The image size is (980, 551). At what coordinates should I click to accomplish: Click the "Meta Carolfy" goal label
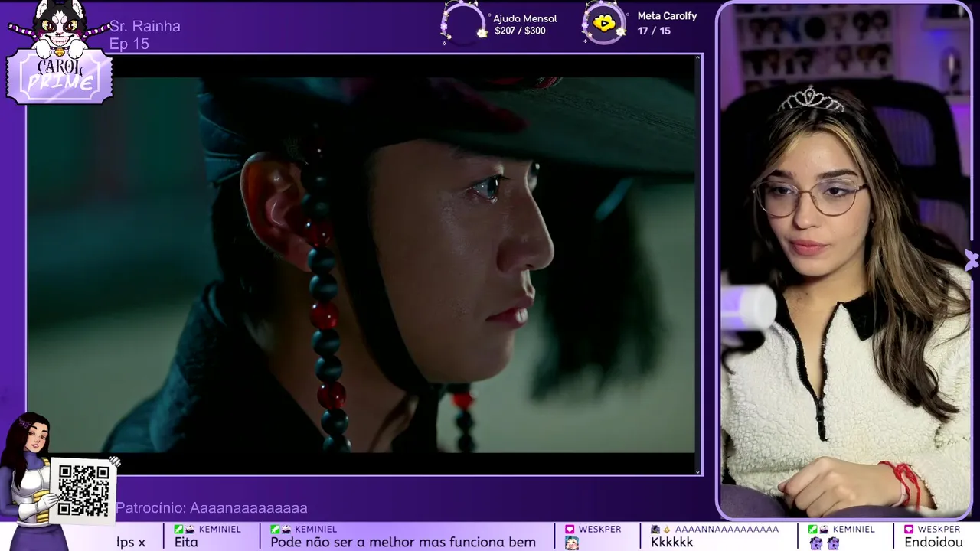[x=667, y=16]
